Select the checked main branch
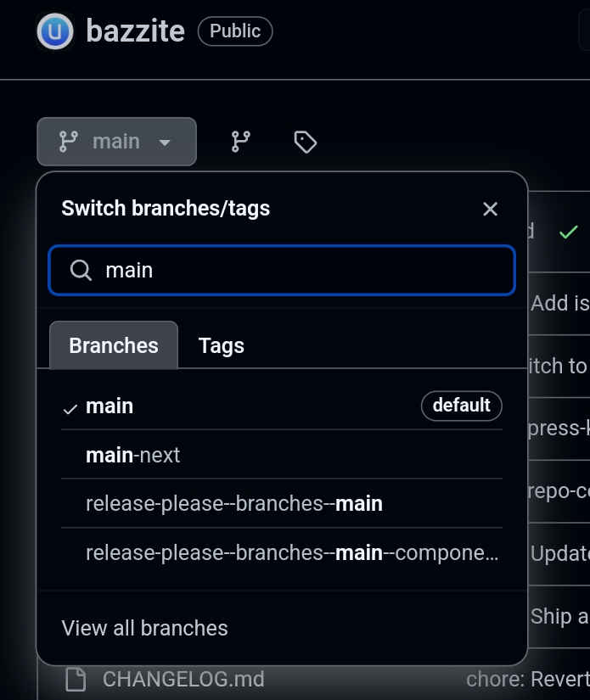Screen dimensions: 590x700 (110, 406)
